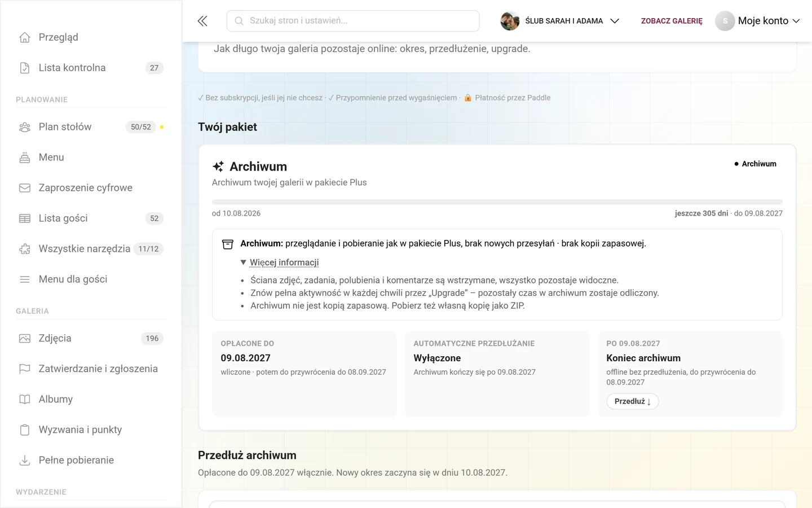The width and height of the screenshot is (812, 508).
Task: Open Pełne pobieranie menu item
Action: [x=91, y=461]
